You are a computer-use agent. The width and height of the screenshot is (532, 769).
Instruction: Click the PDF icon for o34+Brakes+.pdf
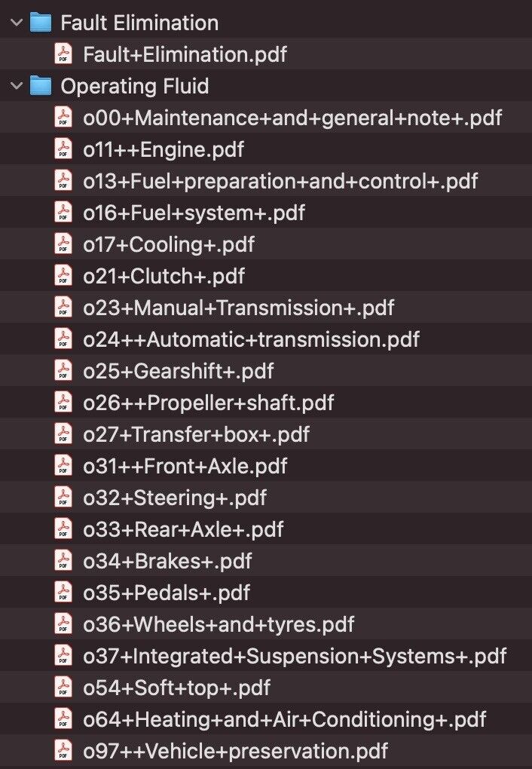pyautogui.click(x=63, y=561)
